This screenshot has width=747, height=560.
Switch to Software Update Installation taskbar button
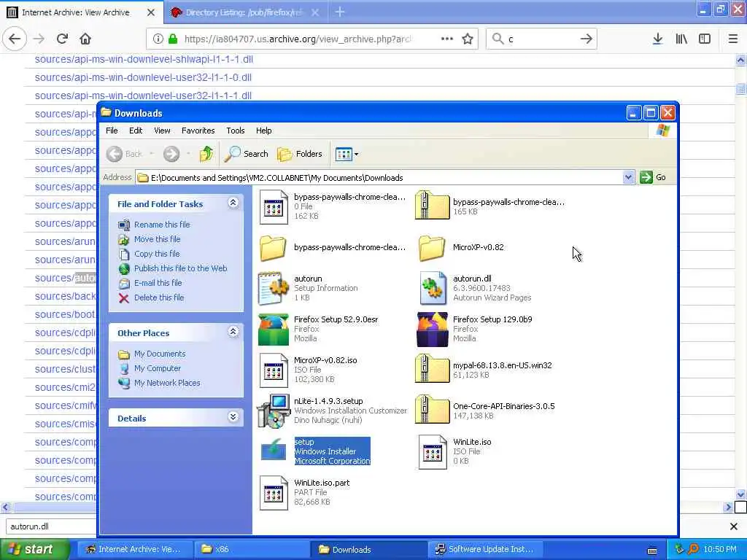click(x=485, y=549)
